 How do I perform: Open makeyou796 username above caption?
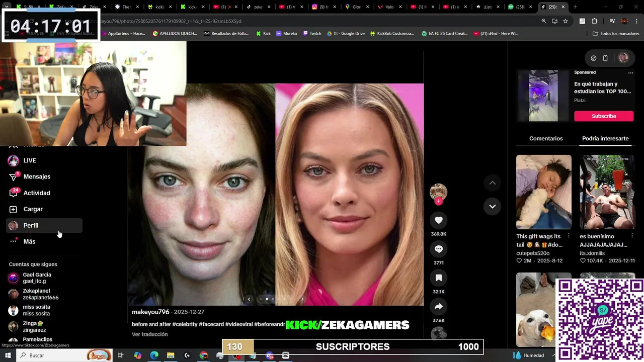(x=150, y=312)
